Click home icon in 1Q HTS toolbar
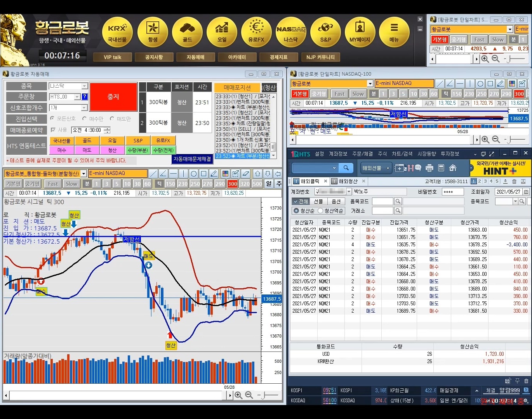This screenshot has height=419, width=532. coord(453,168)
